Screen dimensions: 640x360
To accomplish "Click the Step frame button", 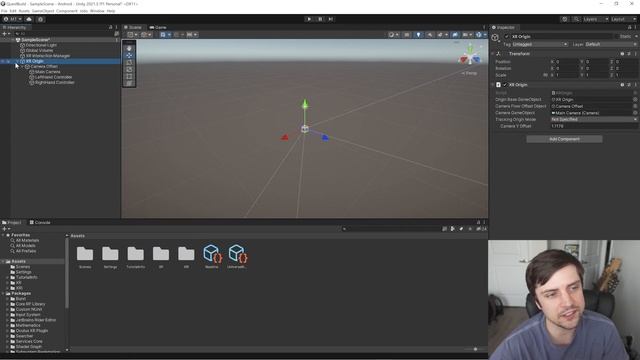I will 331,19.
